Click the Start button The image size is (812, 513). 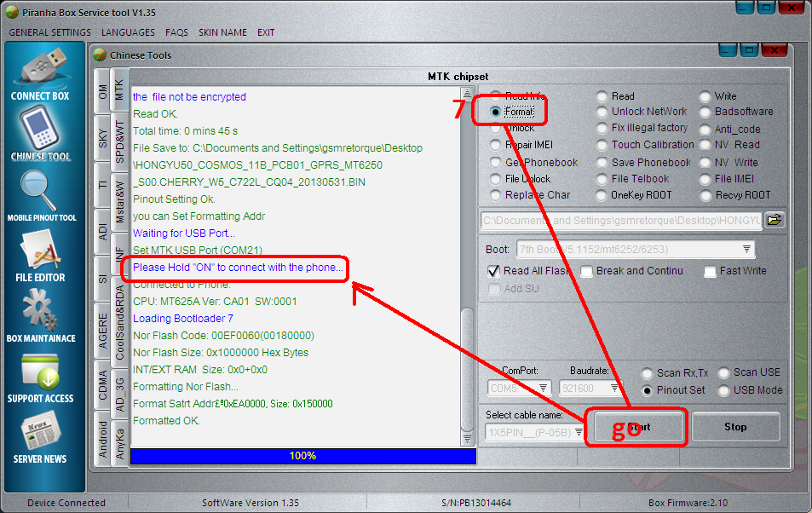click(636, 427)
